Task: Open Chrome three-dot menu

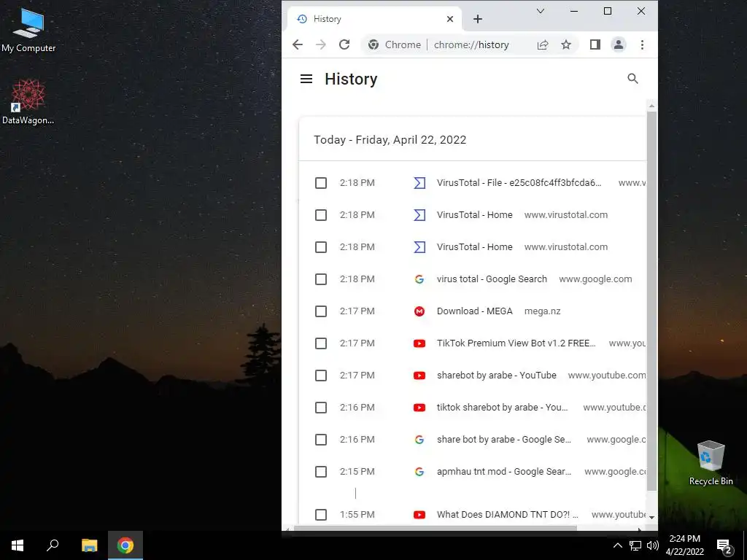Action: [642, 44]
